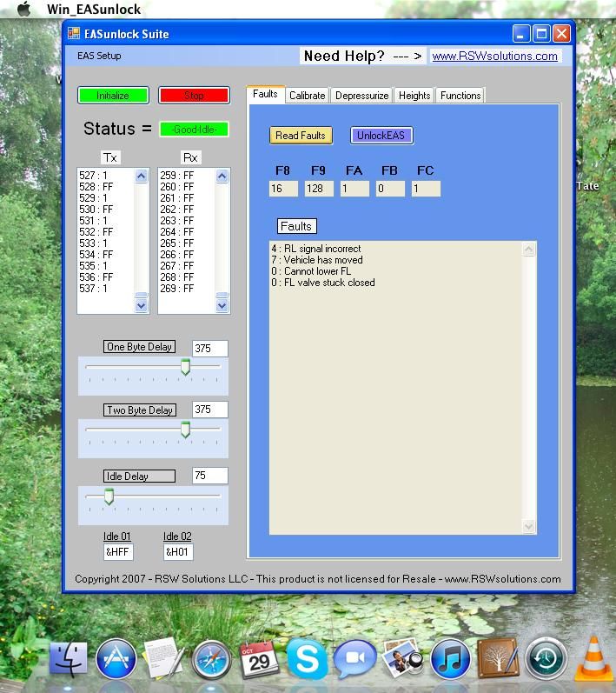Open TextEdit document icon in dock
Viewport: 616px width, 693px height.
(162, 658)
